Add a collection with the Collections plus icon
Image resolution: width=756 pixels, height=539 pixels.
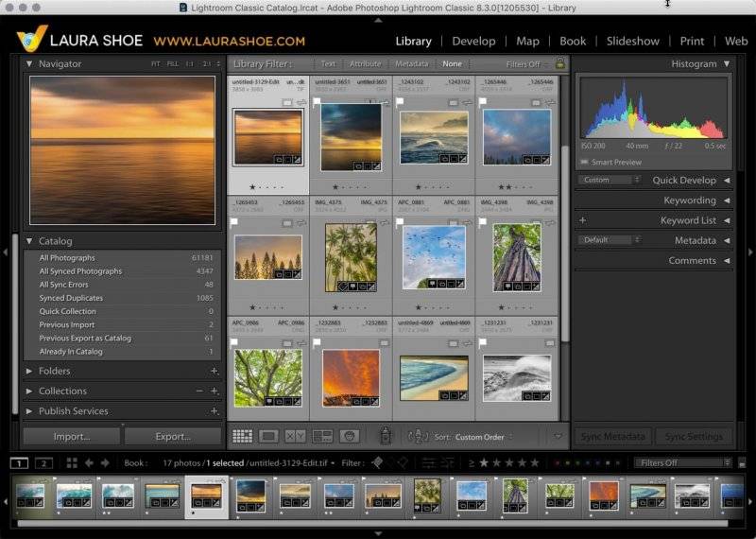tap(215, 391)
